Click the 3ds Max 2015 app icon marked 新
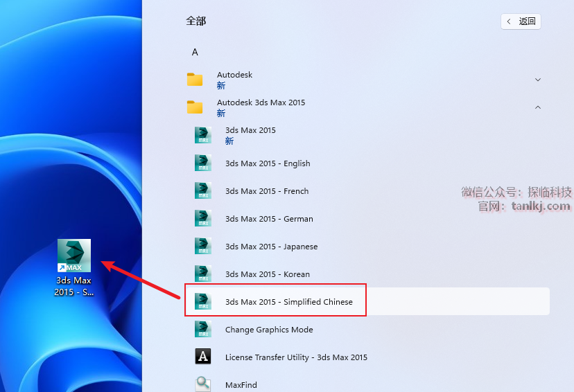Image resolution: width=574 pixels, height=392 pixels. click(203, 135)
